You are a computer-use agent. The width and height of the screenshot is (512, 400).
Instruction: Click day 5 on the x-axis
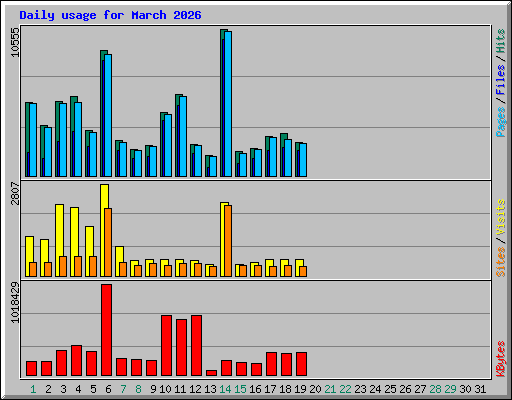pos(93,389)
